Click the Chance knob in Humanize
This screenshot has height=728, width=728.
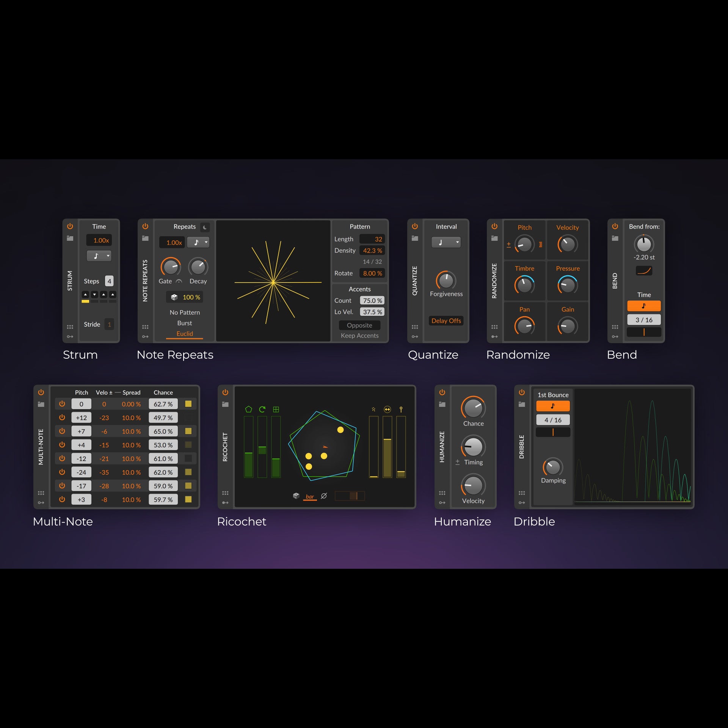click(x=473, y=408)
